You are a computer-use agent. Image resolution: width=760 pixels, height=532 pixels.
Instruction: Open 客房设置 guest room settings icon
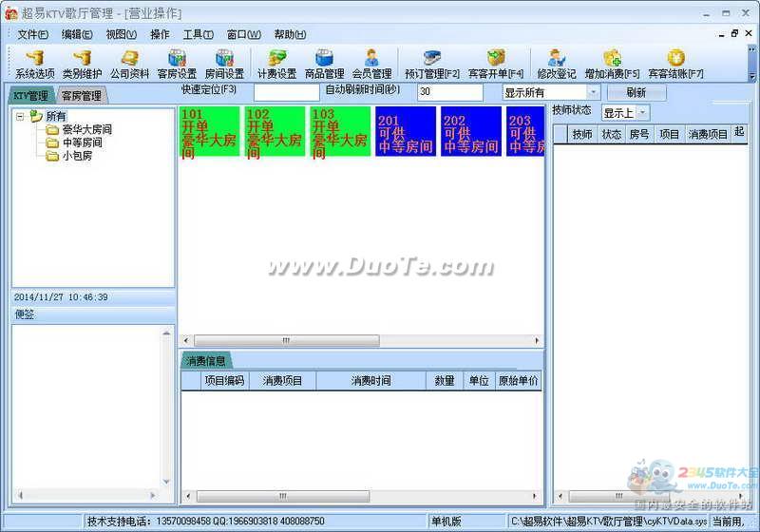click(177, 64)
